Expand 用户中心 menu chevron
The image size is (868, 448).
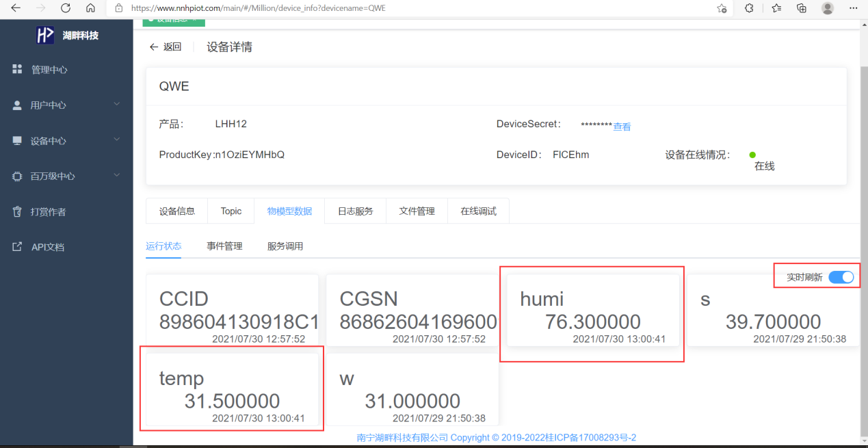(117, 104)
